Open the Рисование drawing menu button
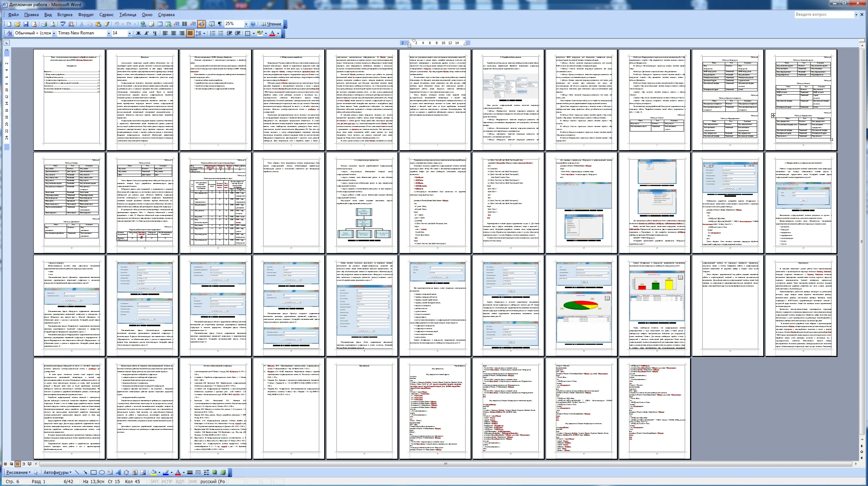The image size is (868, 486). pos(18,472)
